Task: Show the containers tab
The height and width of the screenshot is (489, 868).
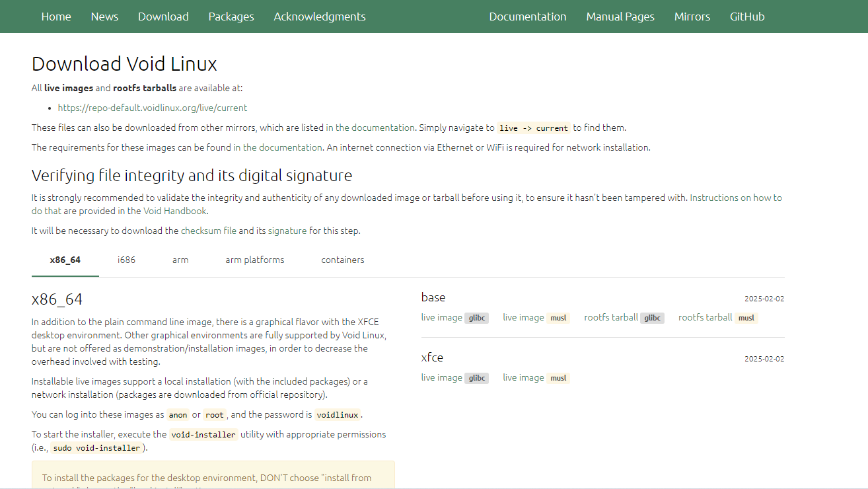Action: 343,260
